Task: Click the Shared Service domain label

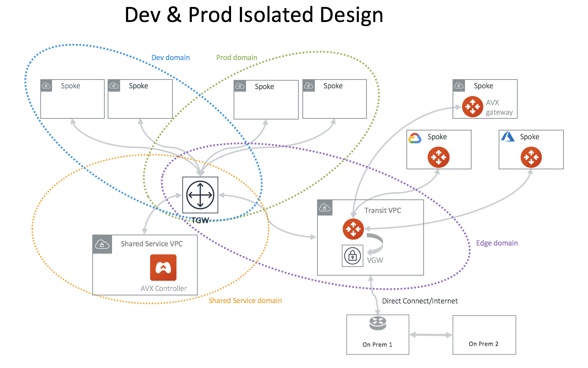Action: [245, 301]
